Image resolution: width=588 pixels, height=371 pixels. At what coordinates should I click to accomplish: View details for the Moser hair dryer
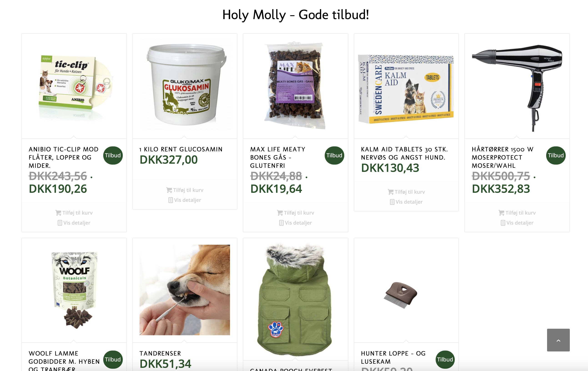click(517, 223)
